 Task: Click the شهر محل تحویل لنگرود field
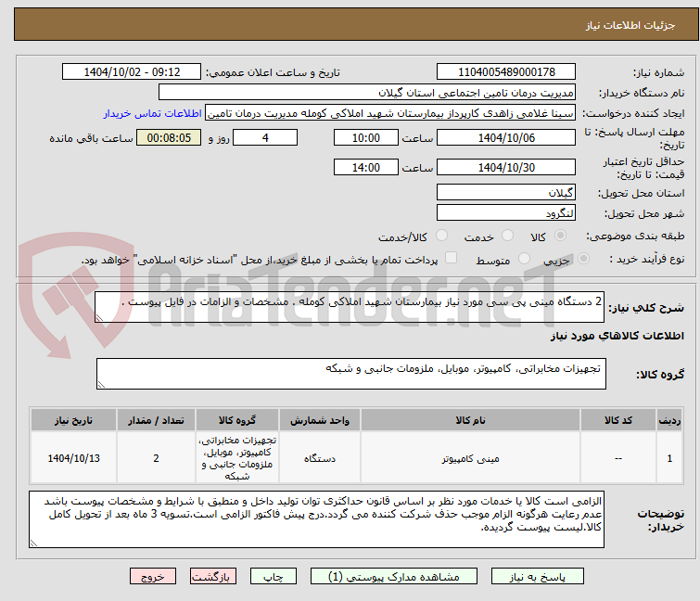pyautogui.click(x=506, y=213)
